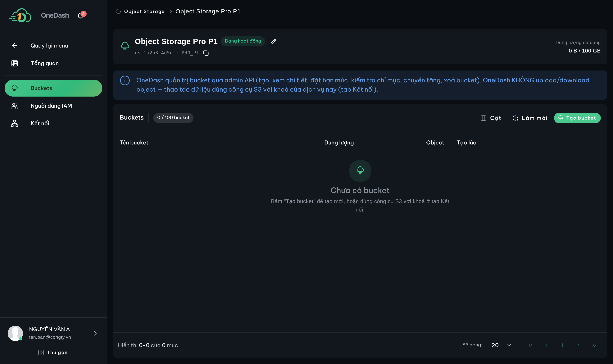Click the 0 / 100 bucket counter badge
Viewport: 613px width, 364px height.
click(x=173, y=118)
